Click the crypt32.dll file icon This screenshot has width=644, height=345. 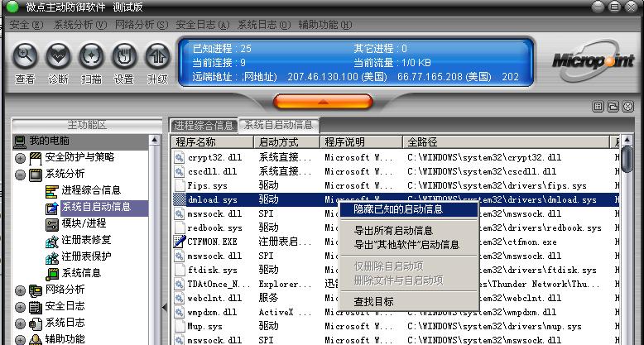(180, 157)
